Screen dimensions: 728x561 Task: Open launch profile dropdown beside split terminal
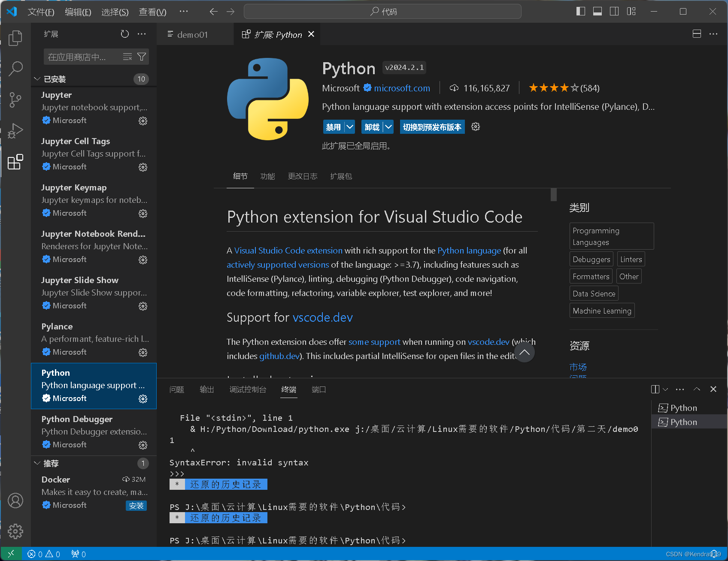pos(665,389)
